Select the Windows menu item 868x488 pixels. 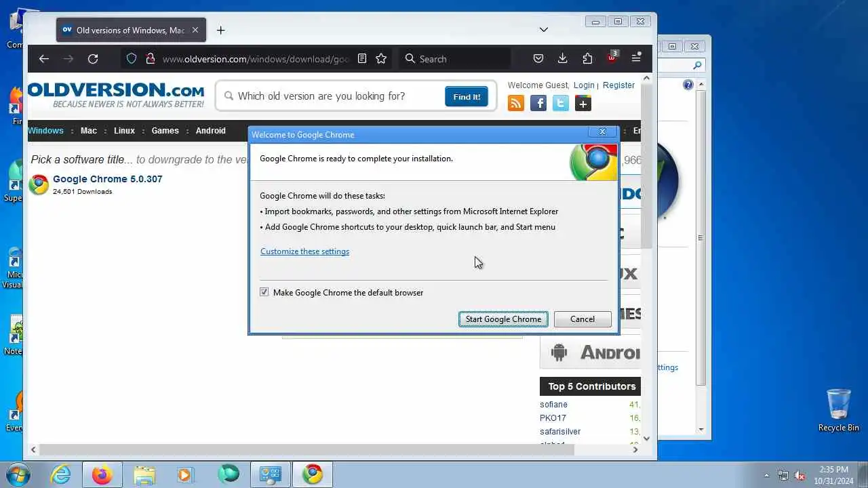coord(45,131)
